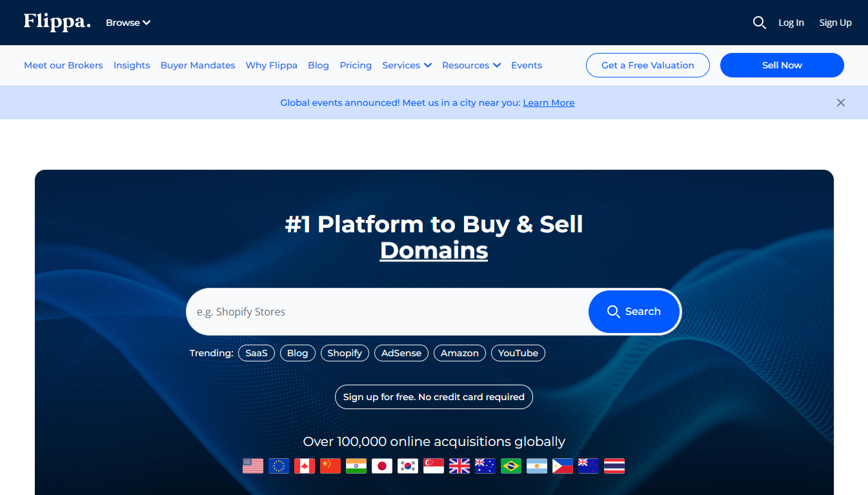Click Get a Free Valuation button
Image resolution: width=868 pixels, height=495 pixels.
[x=648, y=65]
